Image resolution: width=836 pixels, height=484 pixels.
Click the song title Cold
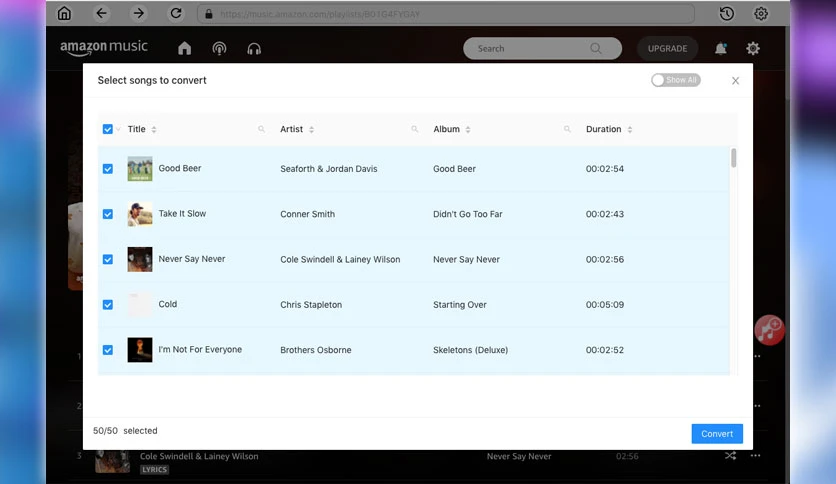167,304
